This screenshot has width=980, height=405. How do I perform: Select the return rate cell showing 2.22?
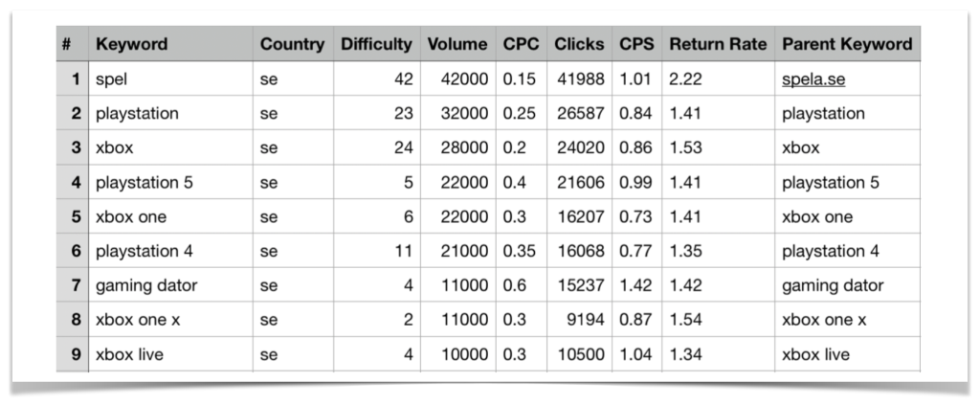[x=718, y=79]
